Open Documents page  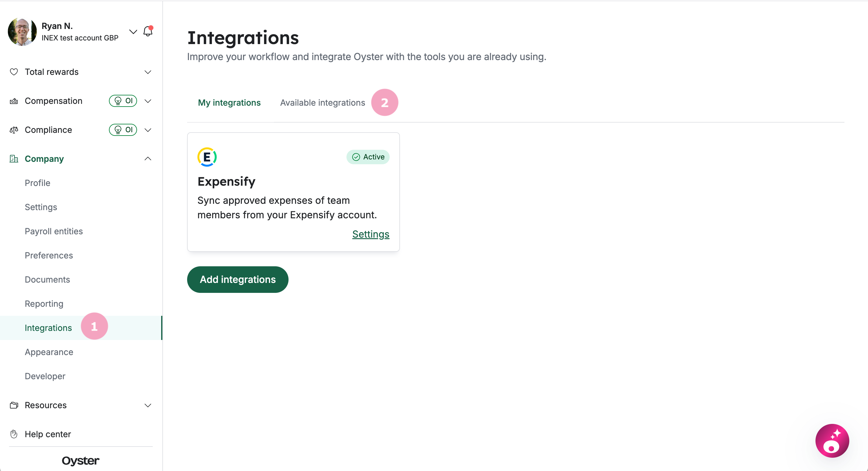pos(47,280)
